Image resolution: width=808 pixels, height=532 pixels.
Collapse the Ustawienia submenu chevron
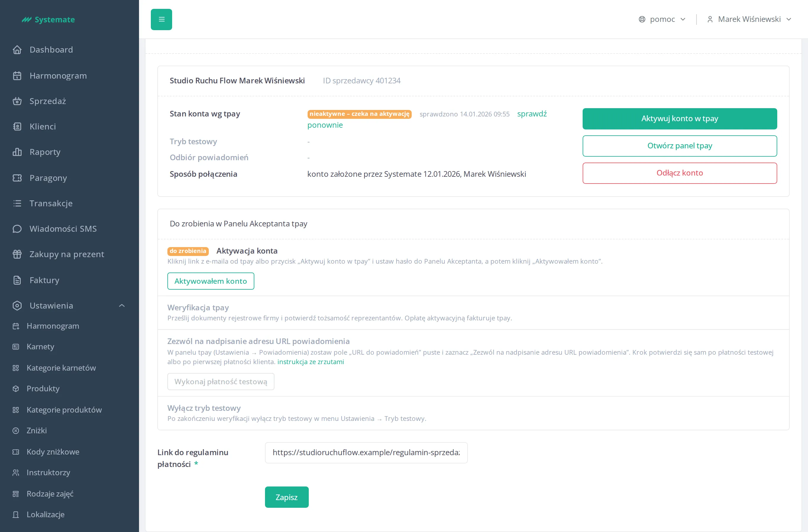pos(122,306)
